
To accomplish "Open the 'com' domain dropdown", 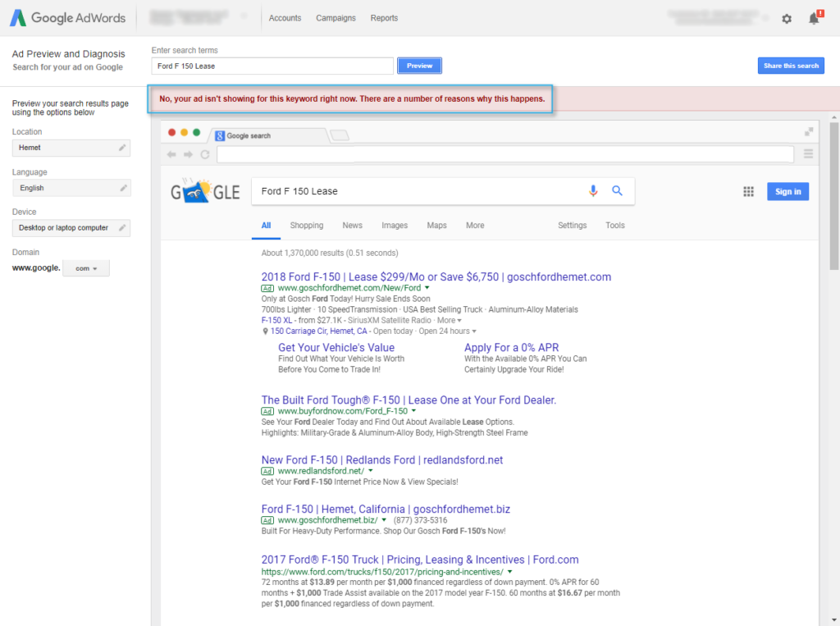I will click(85, 267).
